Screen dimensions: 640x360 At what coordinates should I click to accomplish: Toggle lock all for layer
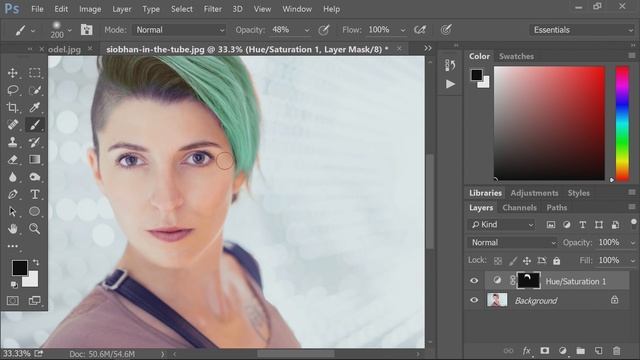tap(556, 261)
